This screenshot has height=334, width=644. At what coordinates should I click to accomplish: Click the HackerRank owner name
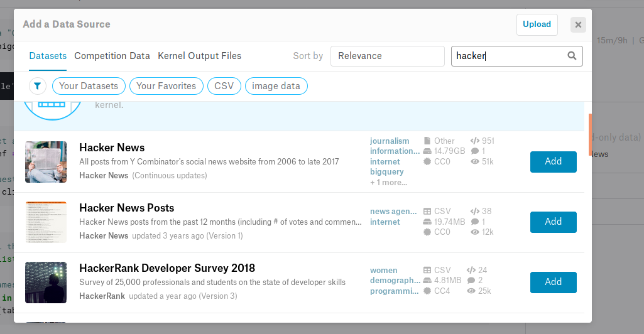[102, 296]
